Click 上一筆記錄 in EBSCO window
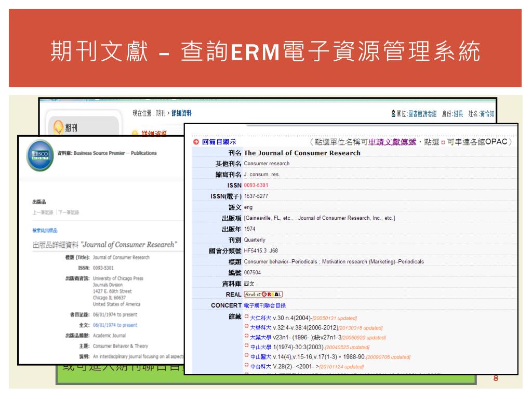Viewport: 532px width, 399px height. tap(43, 212)
